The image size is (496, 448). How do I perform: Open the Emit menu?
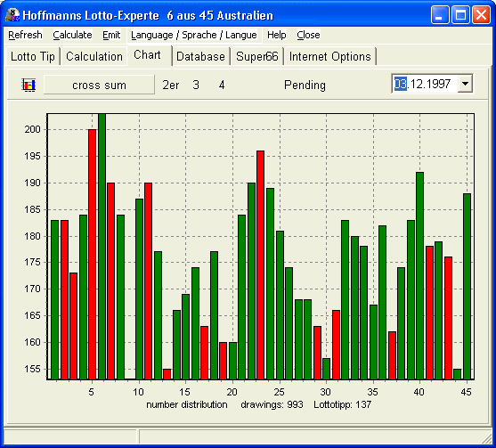(x=111, y=35)
